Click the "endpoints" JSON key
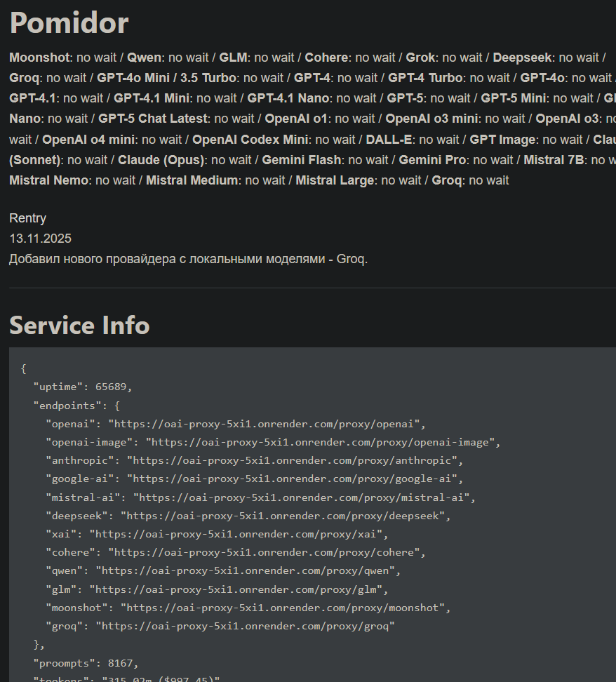The height and width of the screenshot is (682, 616). pos(70,406)
